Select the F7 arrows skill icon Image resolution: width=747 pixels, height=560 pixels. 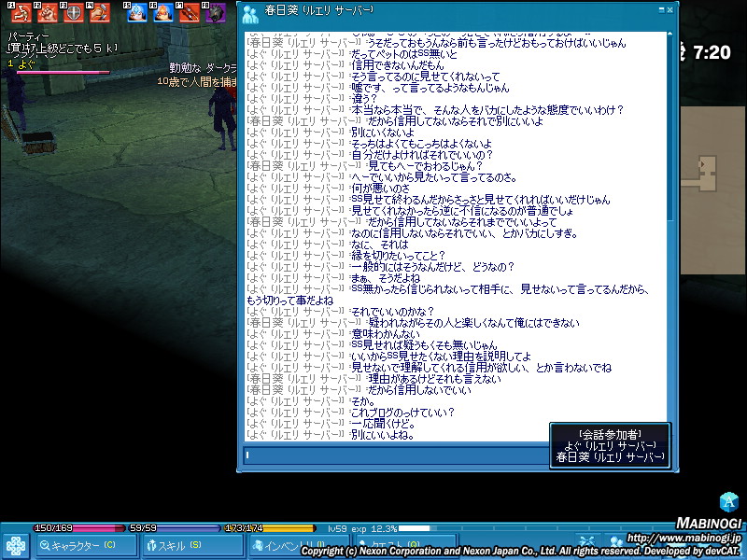point(190,12)
